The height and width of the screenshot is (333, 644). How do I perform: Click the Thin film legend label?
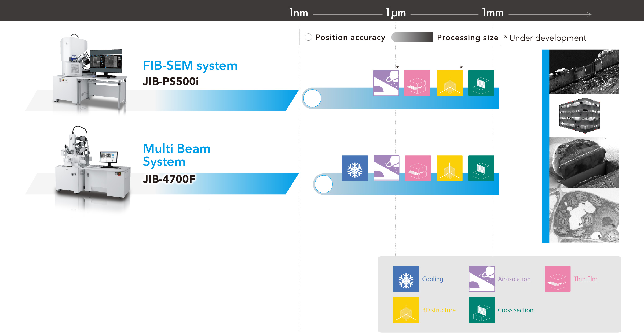pyautogui.click(x=585, y=279)
